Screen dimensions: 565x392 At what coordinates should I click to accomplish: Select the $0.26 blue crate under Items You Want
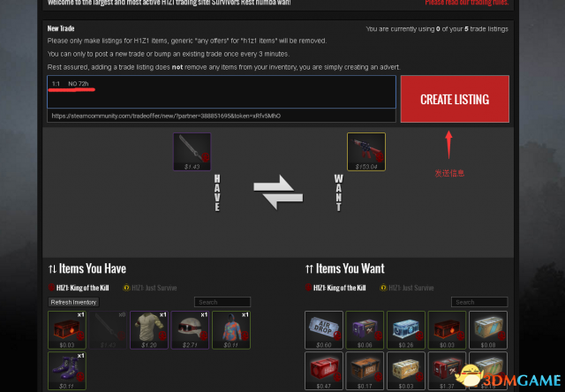click(x=406, y=330)
